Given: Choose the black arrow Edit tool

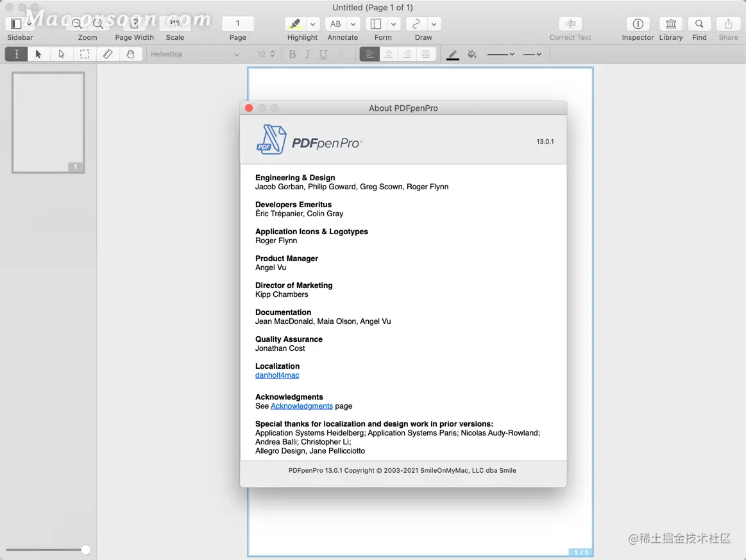Looking at the screenshot, I should pyautogui.click(x=38, y=55).
